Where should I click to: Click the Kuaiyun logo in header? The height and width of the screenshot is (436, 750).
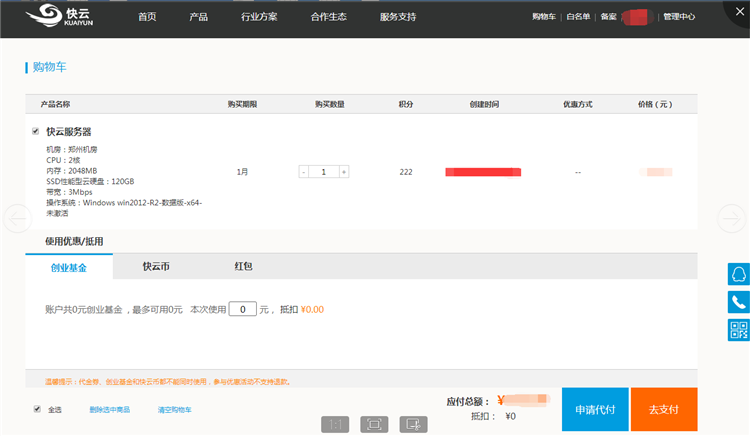[x=61, y=16]
